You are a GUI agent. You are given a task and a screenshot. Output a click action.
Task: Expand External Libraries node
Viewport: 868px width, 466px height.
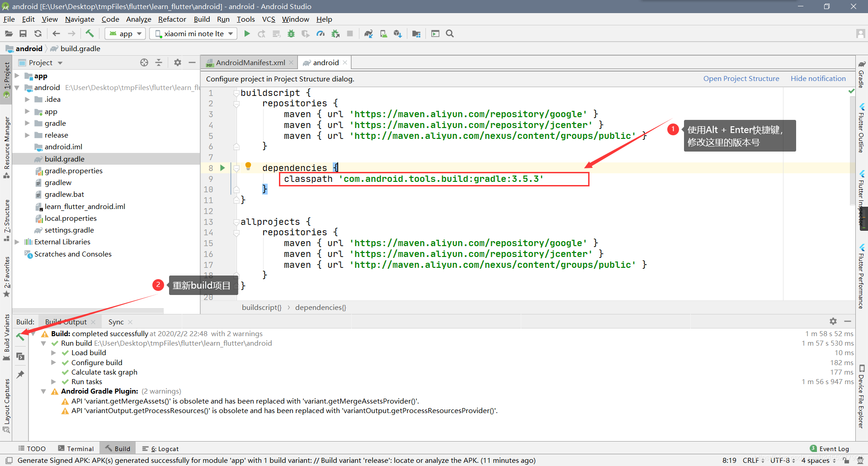17,242
